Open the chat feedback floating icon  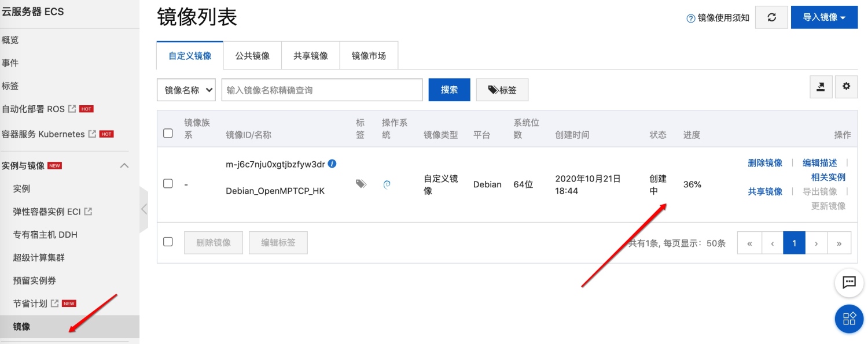tap(849, 283)
